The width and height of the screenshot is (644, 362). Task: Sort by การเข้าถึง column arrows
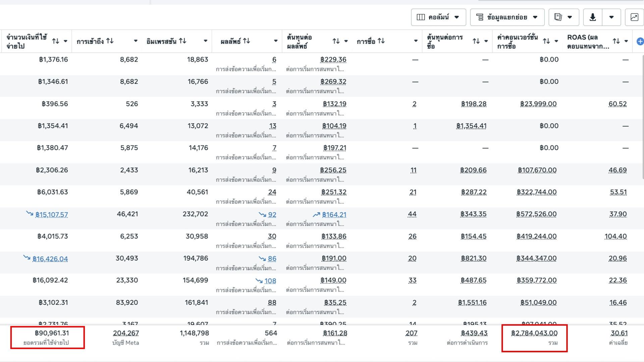point(110,41)
